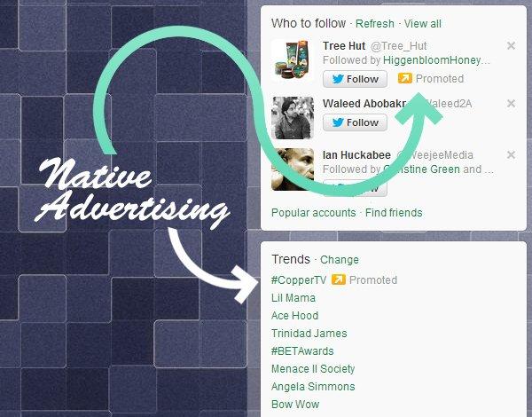Viewport: 532px width, 417px height.
Task: Dismiss the Ian Huckabee suggestion
Action: coord(511,155)
